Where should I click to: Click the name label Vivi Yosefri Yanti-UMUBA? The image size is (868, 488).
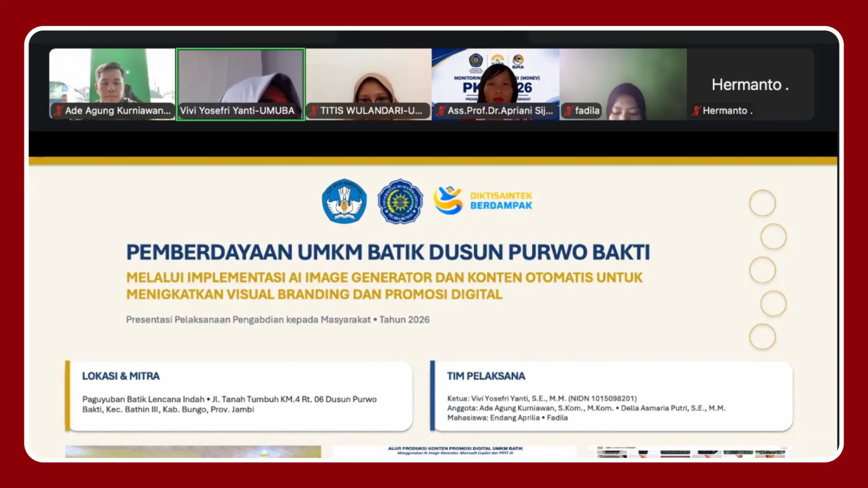(x=237, y=111)
